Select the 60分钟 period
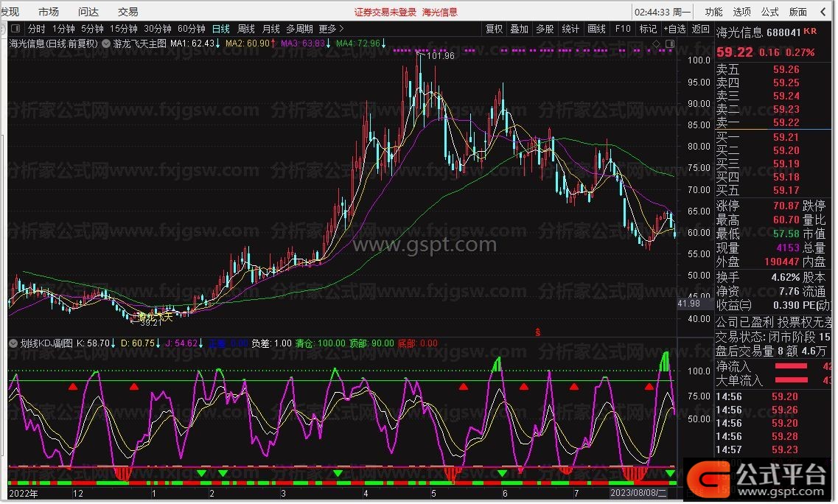This screenshot has height=504, width=838. coord(192,29)
